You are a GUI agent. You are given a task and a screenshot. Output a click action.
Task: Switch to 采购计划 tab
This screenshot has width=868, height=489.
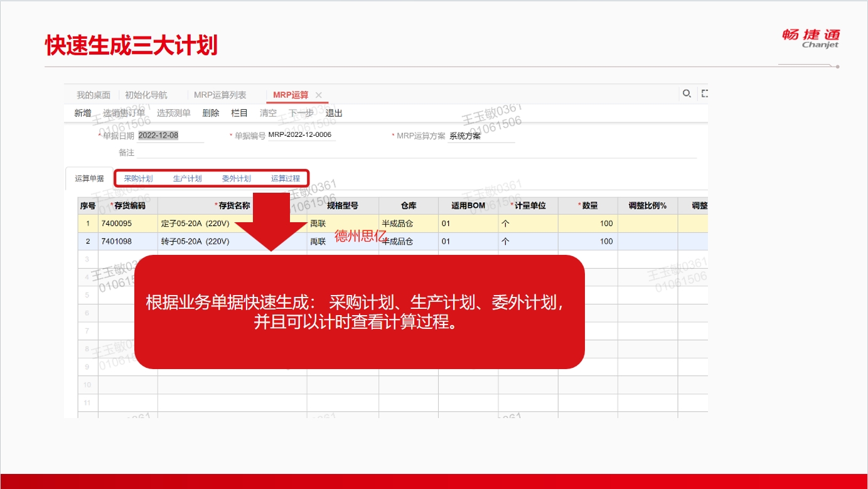pos(138,178)
